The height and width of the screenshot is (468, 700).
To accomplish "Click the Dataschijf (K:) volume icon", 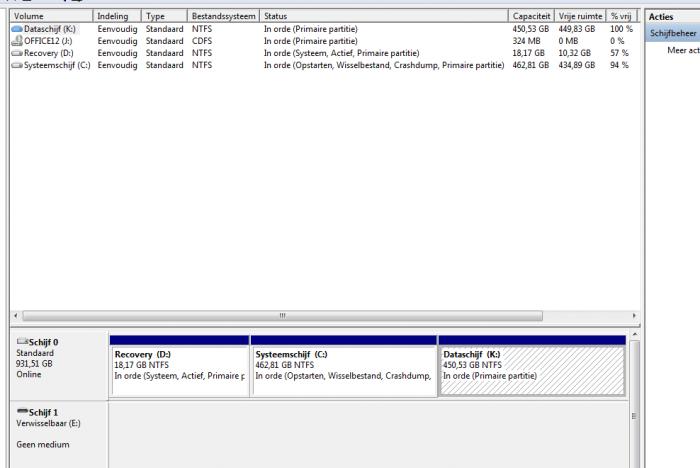I will (x=17, y=29).
